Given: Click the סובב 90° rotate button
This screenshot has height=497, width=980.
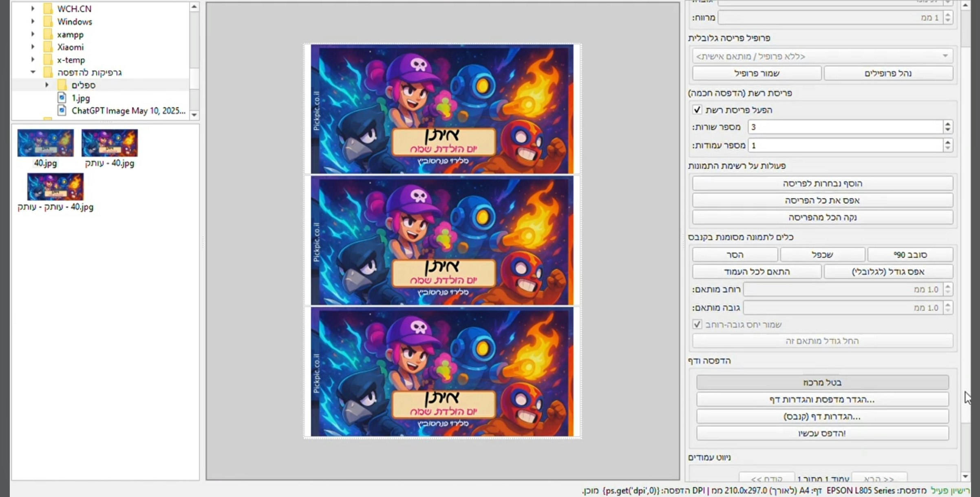Looking at the screenshot, I should click(x=910, y=255).
